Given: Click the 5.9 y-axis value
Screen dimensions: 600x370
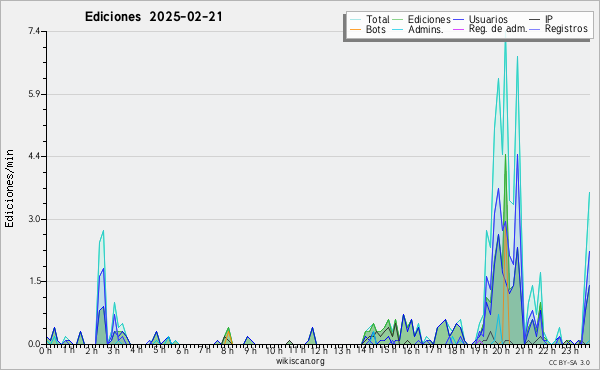Looking at the screenshot, I should click(x=34, y=94).
